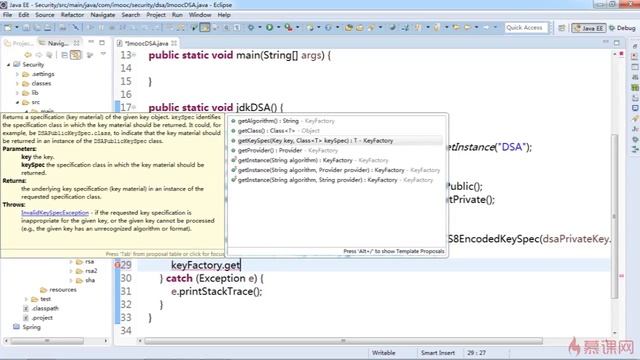The width and height of the screenshot is (640, 360).
Task: Click the Run External Tools icon
Action: (x=289, y=28)
